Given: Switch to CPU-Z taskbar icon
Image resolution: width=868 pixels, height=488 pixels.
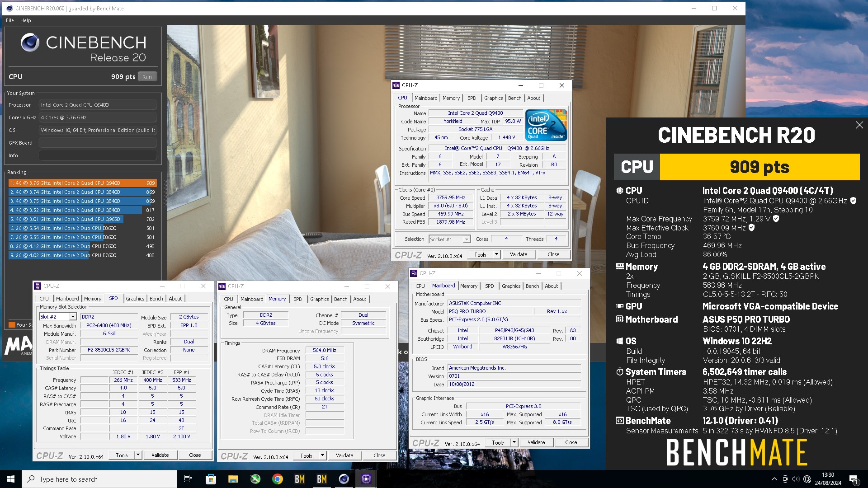Looking at the screenshot, I should point(366,479).
